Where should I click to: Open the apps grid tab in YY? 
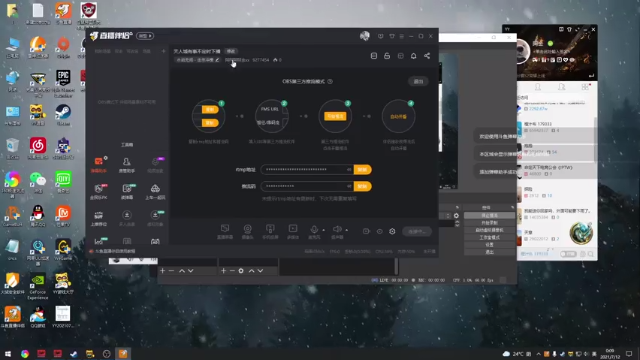click(x=585, y=87)
